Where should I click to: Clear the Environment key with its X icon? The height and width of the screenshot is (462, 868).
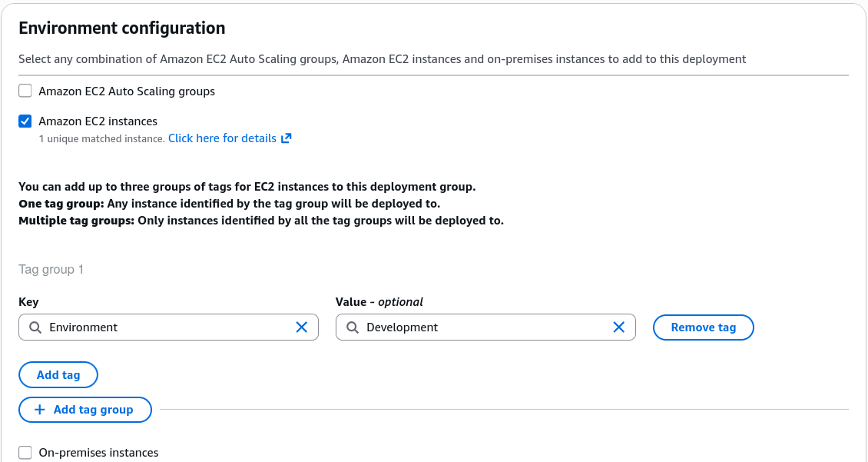coord(302,327)
